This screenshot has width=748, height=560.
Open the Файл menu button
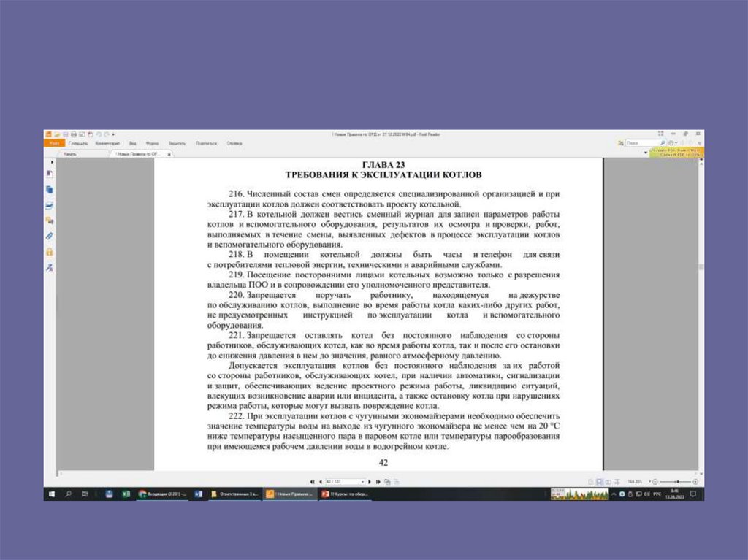click(55, 143)
